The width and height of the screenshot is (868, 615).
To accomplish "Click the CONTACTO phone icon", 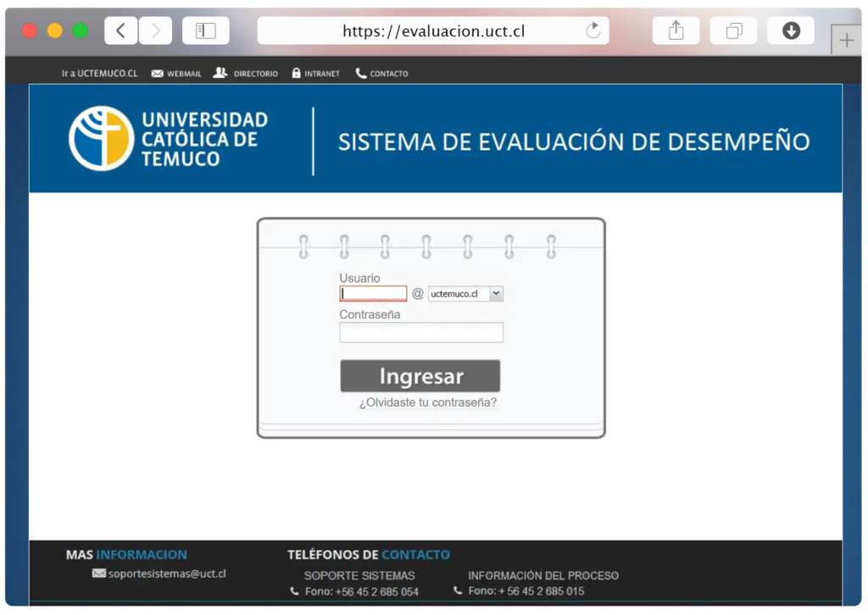I will 361,73.
